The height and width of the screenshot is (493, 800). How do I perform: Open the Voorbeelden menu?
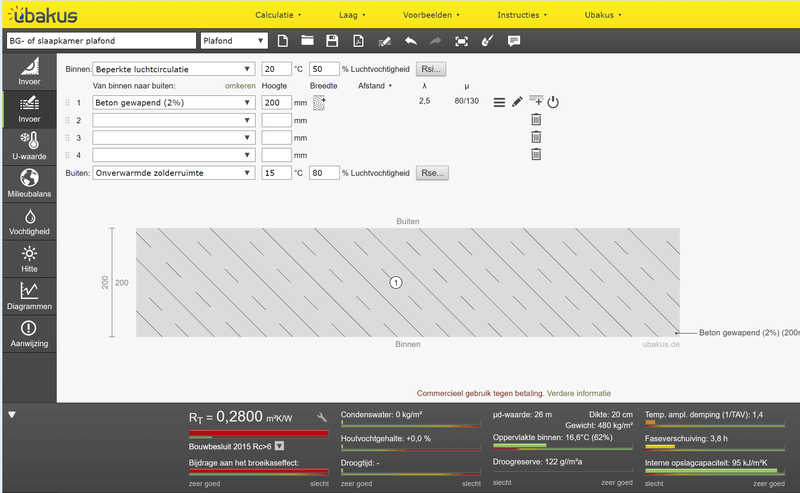[x=431, y=15]
